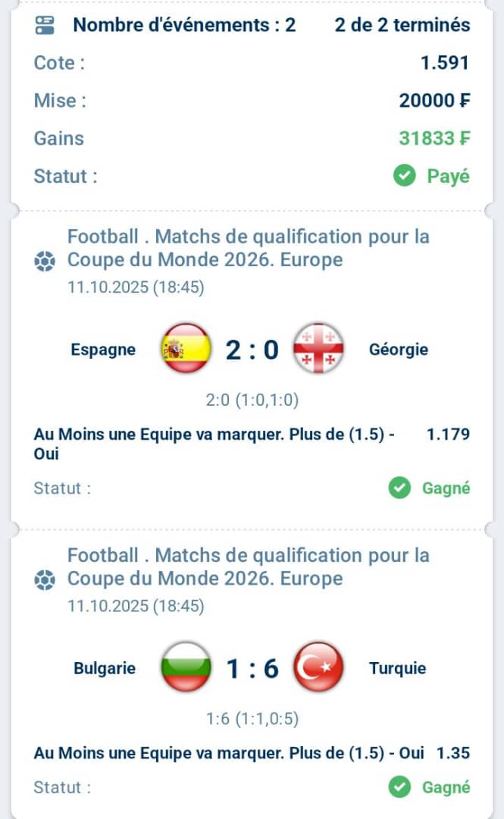Click Gagné checkmark for Espagne–Géorgie bet
The image size is (504, 819).
pyautogui.click(x=399, y=488)
